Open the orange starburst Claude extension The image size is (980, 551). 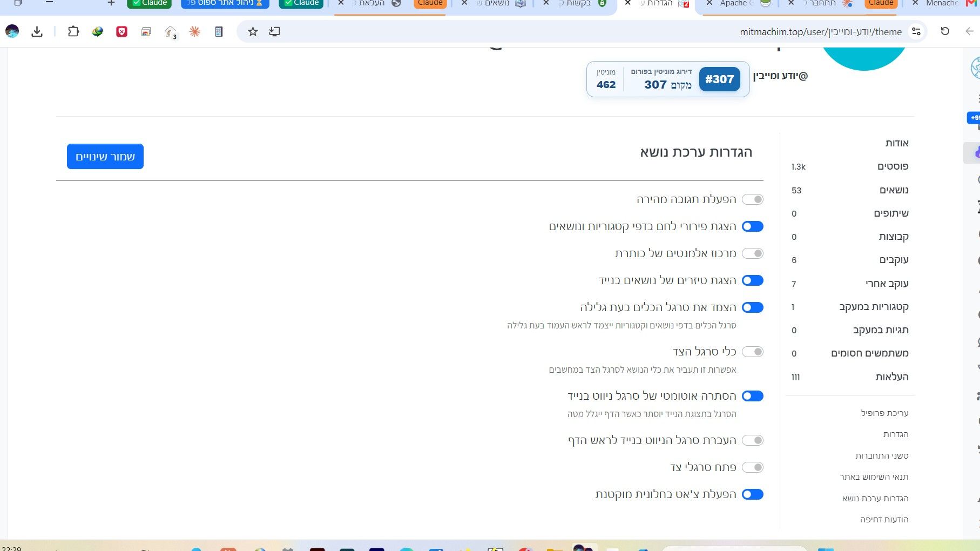[195, 32]
